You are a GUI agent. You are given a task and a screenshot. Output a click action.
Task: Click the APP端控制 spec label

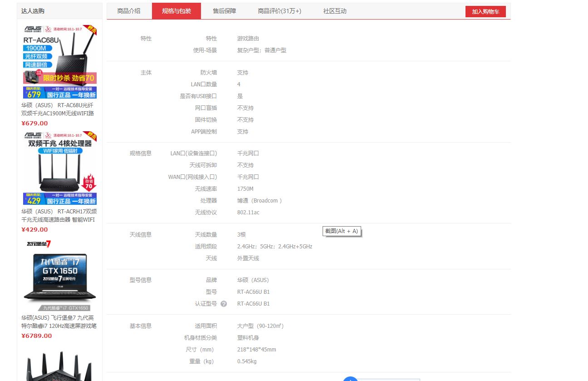204,132
